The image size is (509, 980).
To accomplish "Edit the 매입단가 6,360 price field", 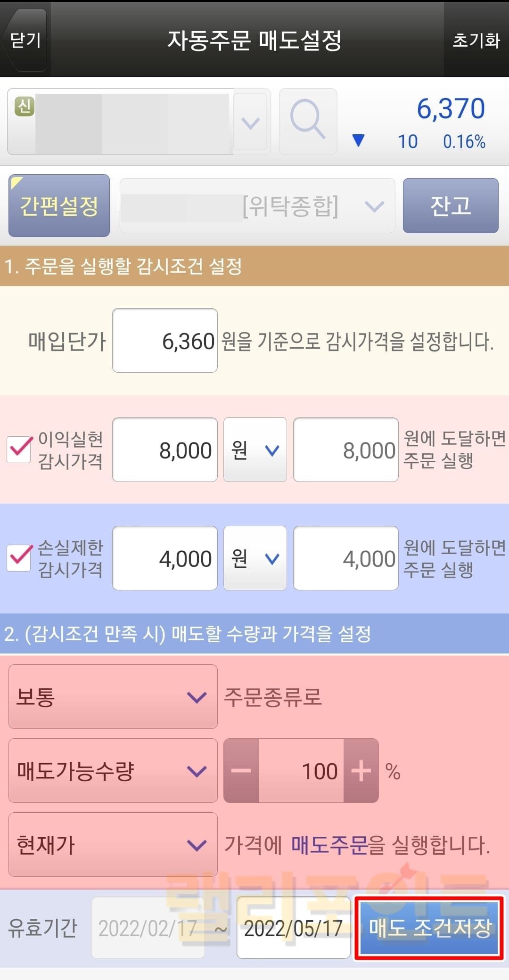I will coord(165,341).
